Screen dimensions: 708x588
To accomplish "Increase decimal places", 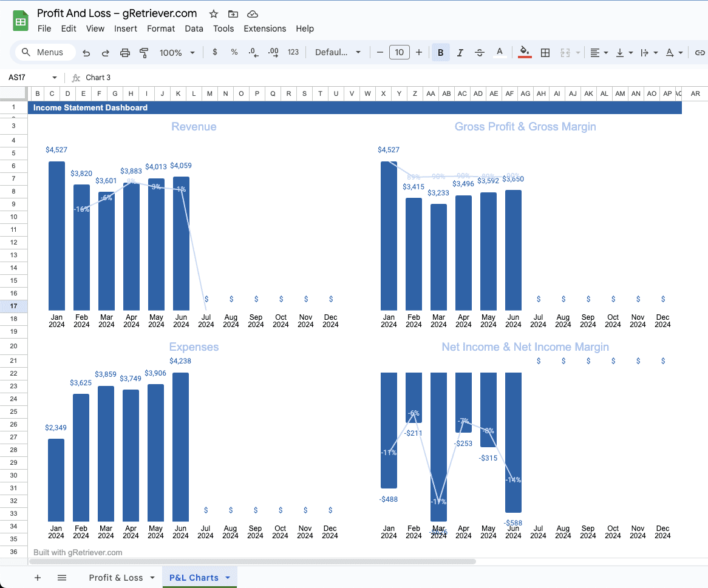I will 273,52.
